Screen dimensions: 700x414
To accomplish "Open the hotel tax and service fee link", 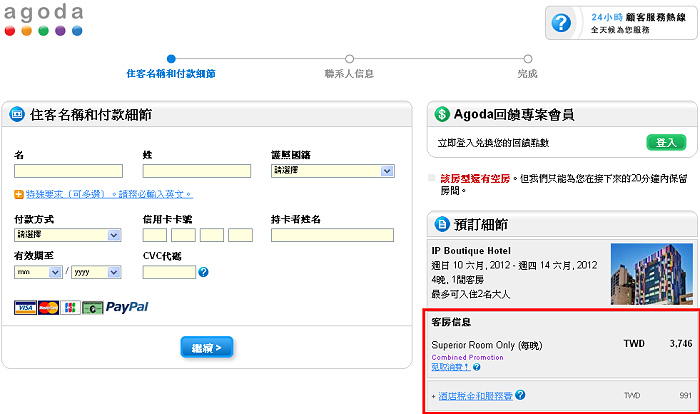I will click(475, 396).
